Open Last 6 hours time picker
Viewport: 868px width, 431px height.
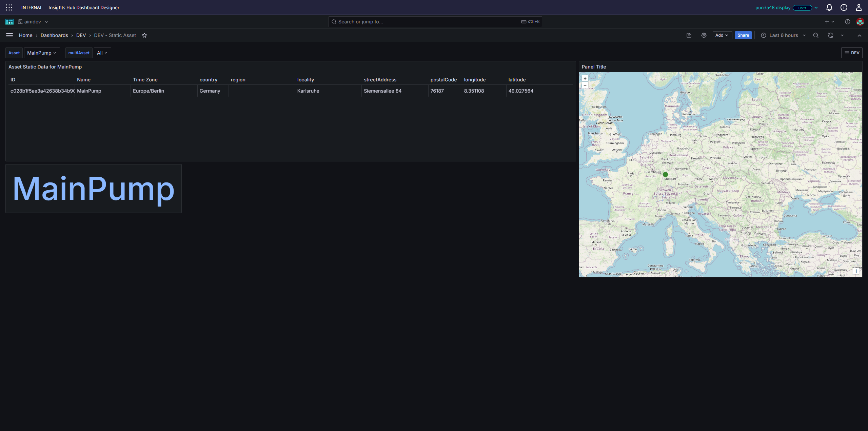(x=783, y=35)
